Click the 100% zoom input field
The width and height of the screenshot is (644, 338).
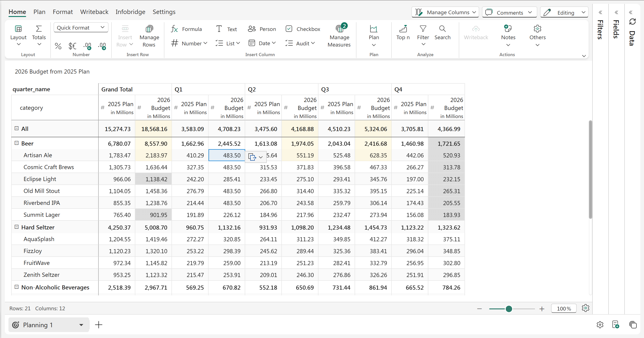coord(563,308)
